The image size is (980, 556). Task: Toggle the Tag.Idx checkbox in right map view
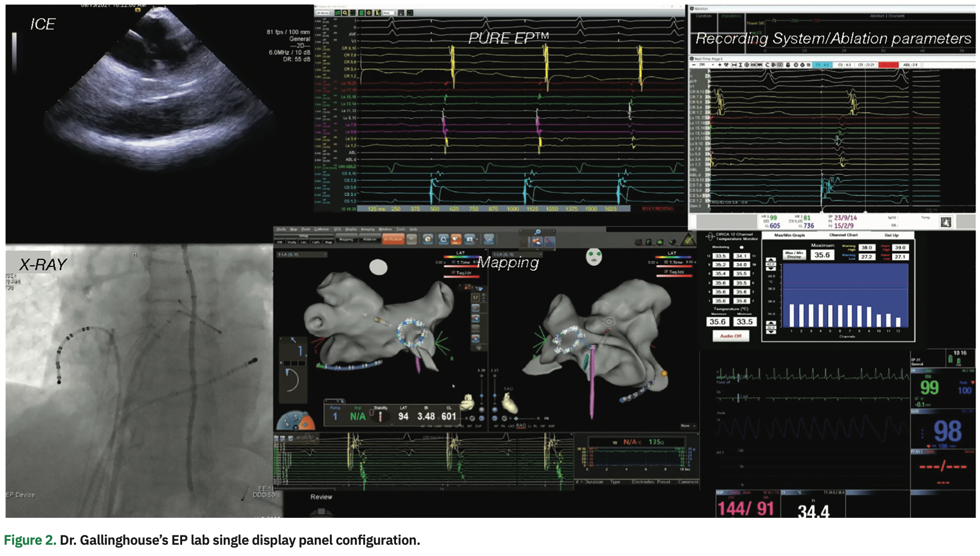[666, 272]
